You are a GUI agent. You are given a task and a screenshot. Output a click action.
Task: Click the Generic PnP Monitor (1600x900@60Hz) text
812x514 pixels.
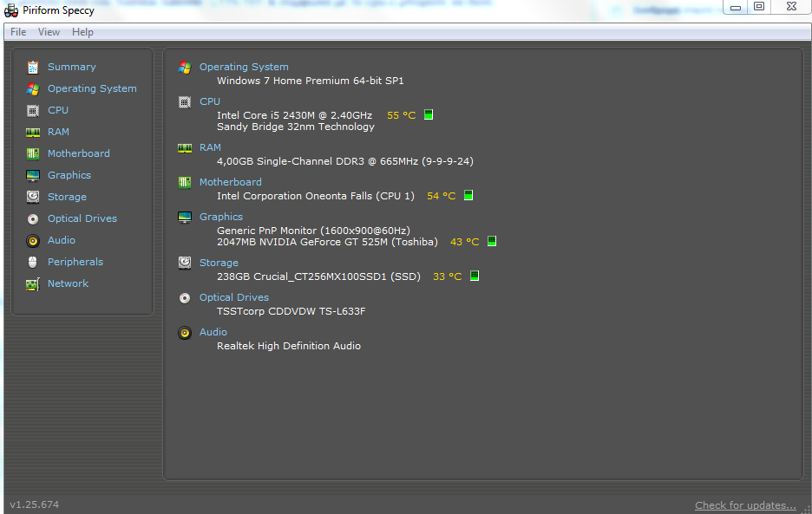(x=313, y=231)
